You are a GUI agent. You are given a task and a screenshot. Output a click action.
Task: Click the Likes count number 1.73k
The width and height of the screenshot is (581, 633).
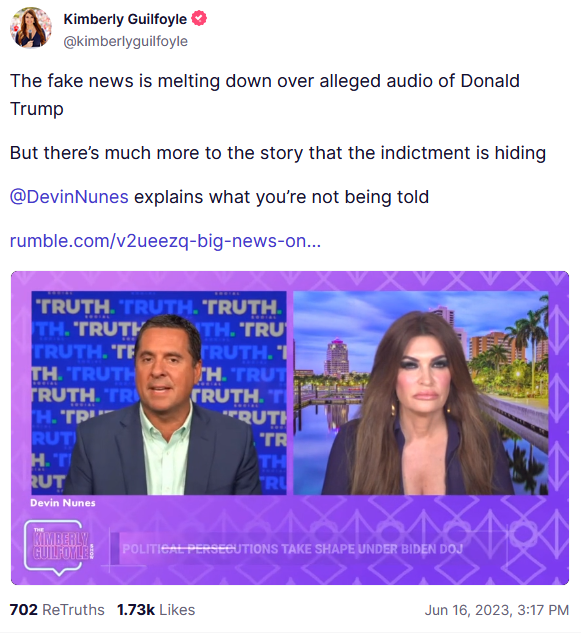pos(136,610)
